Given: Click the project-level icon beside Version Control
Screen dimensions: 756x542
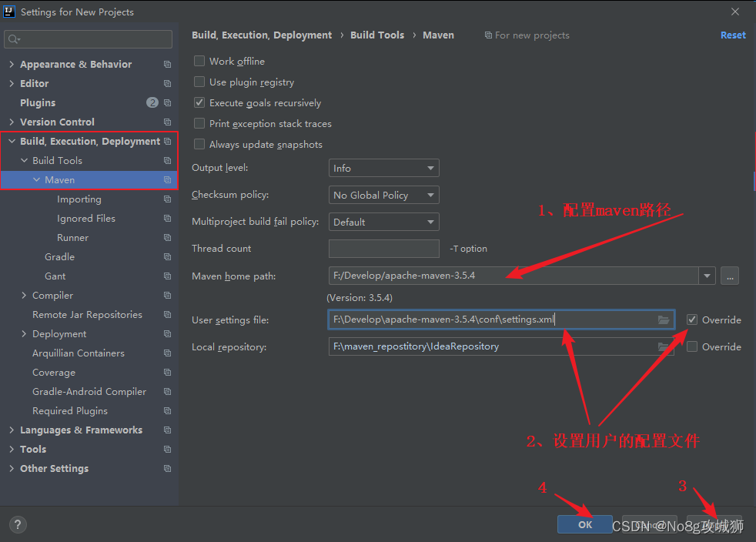Looking at the screenshot, I should point(167,122).
